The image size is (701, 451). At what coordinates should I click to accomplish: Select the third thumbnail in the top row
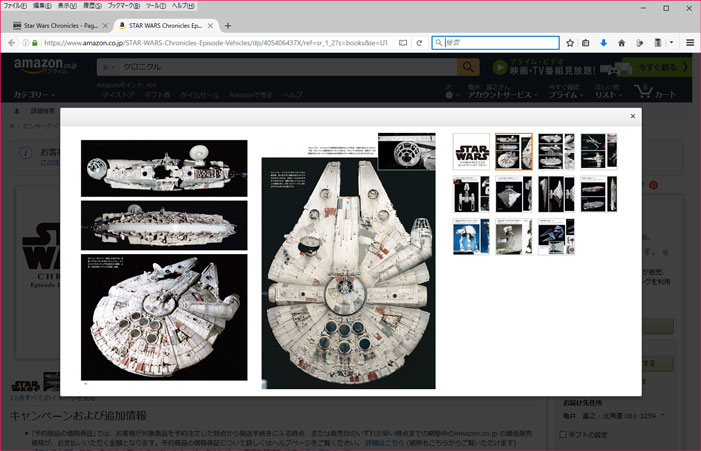click(x=556, y=152)
